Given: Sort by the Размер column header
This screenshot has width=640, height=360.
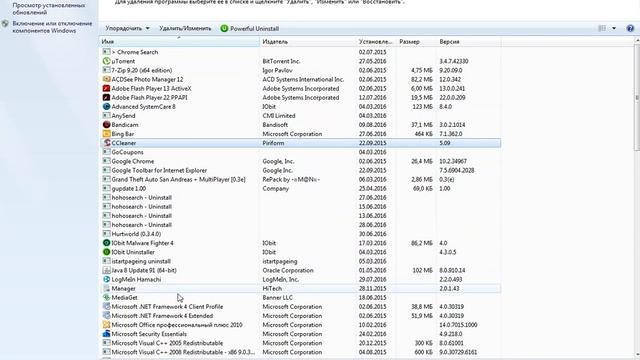Looking at the screenshot, I should (x=416, y=42).
